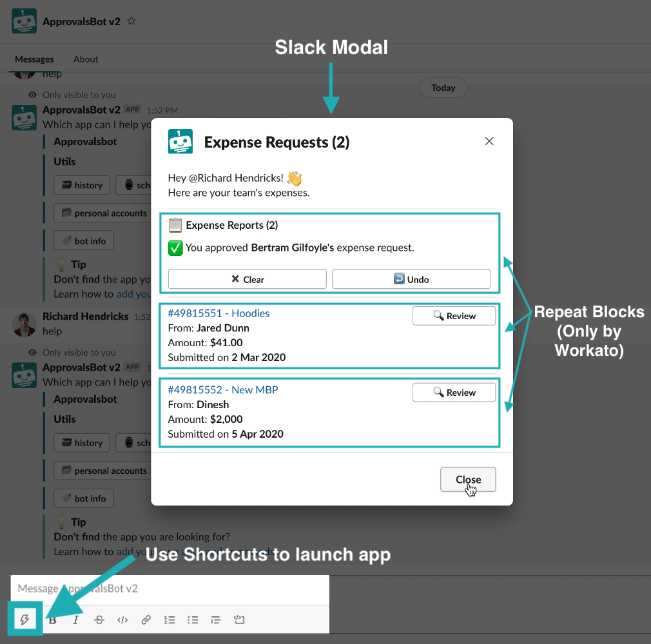Click the first history button

point(82,185)
